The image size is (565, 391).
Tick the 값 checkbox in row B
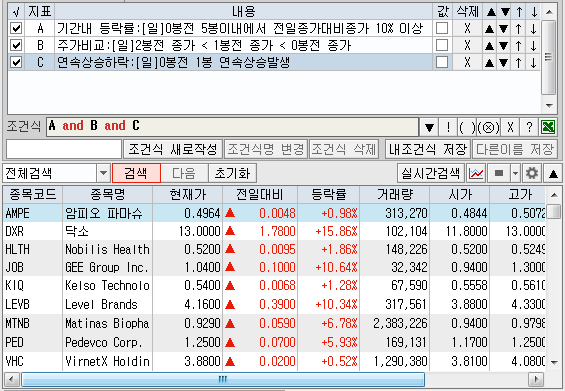(442, 45)
